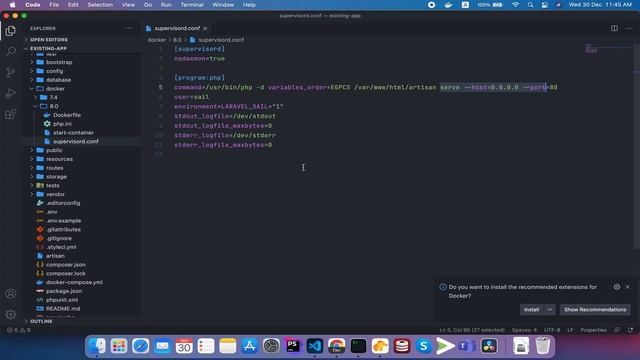Expand the storage folder
The width and height of the screenshot is (640, 360).
point(56,177)
